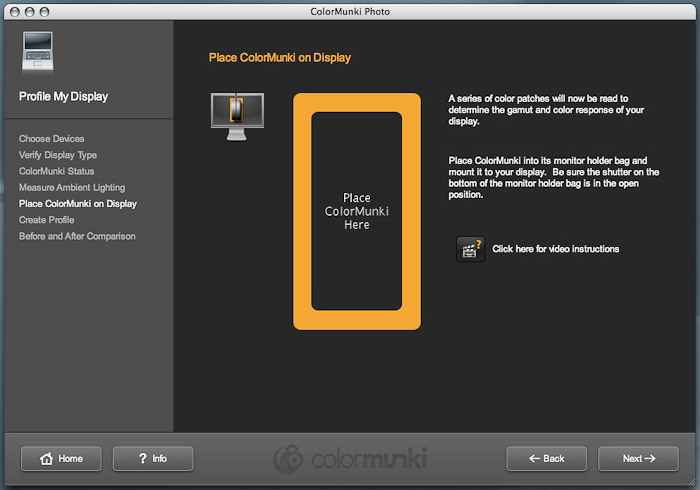Click the yellow minimize button in title bar
Screen dimensions: 700x490
pyautogui.click(x=29, y=10)
